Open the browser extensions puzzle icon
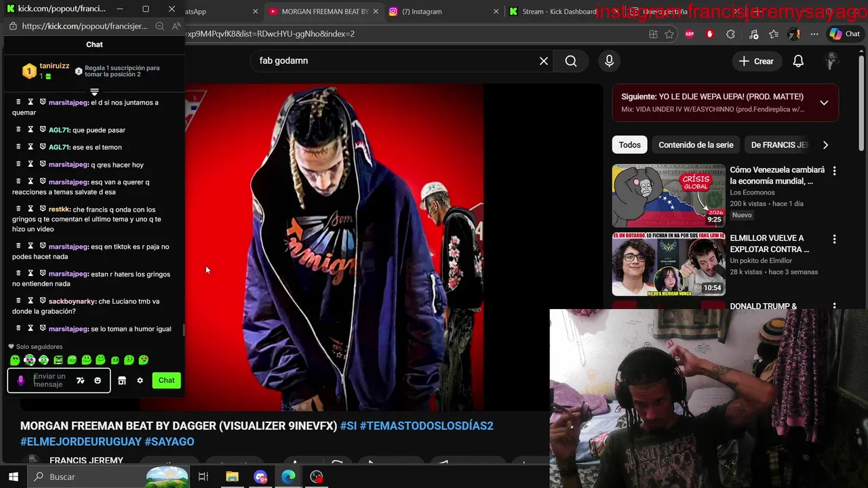The height and width of the screenshot is (488, 868). point(730,34)
